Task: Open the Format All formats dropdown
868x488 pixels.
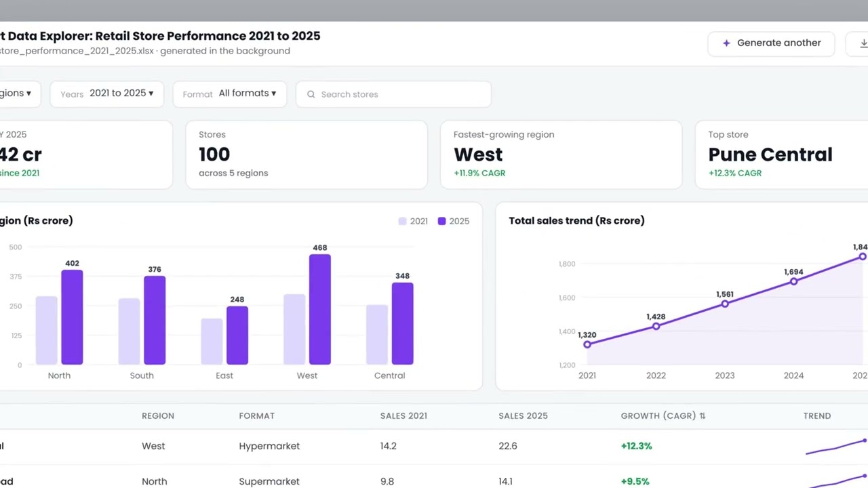Action: (230, 94)
